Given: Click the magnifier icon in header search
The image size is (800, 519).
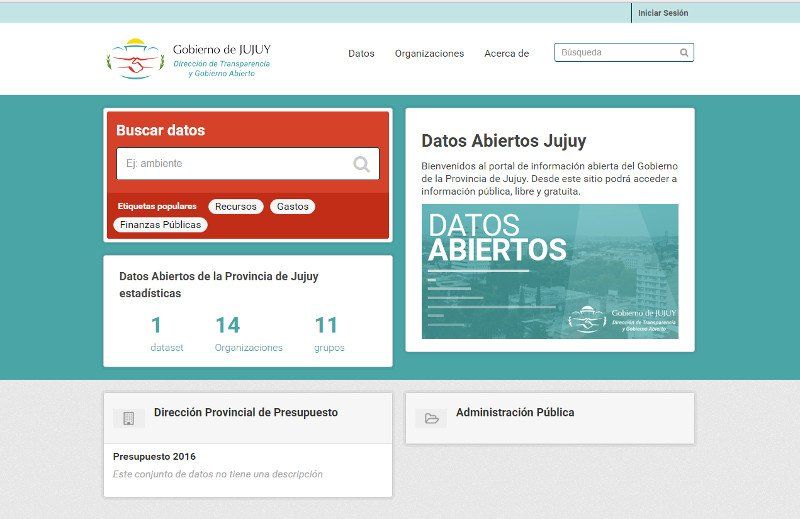Looking at the screenshot, I should point(684,53).
